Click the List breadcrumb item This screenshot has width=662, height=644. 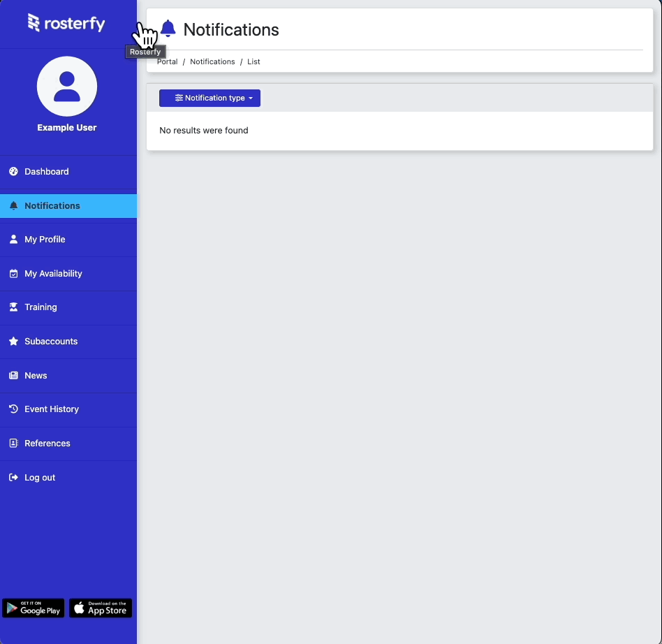(x=253, y=61)
